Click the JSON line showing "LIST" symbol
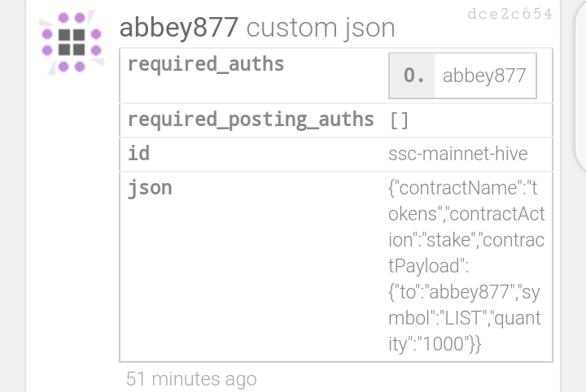 [465, 318]
